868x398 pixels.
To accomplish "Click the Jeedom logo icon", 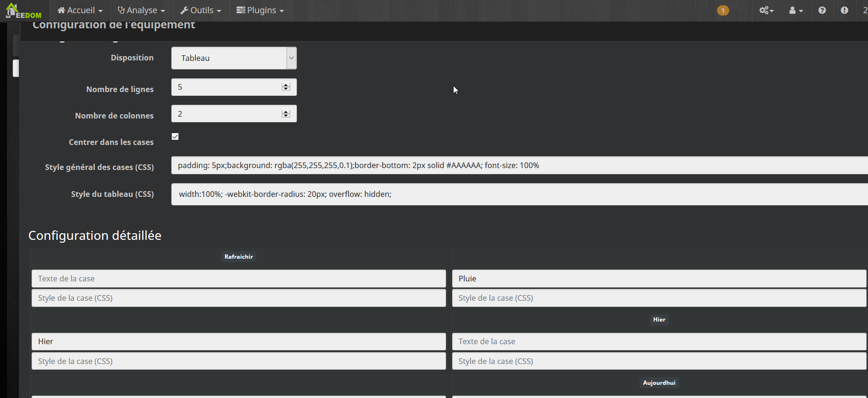I will (x=23, y=10).
